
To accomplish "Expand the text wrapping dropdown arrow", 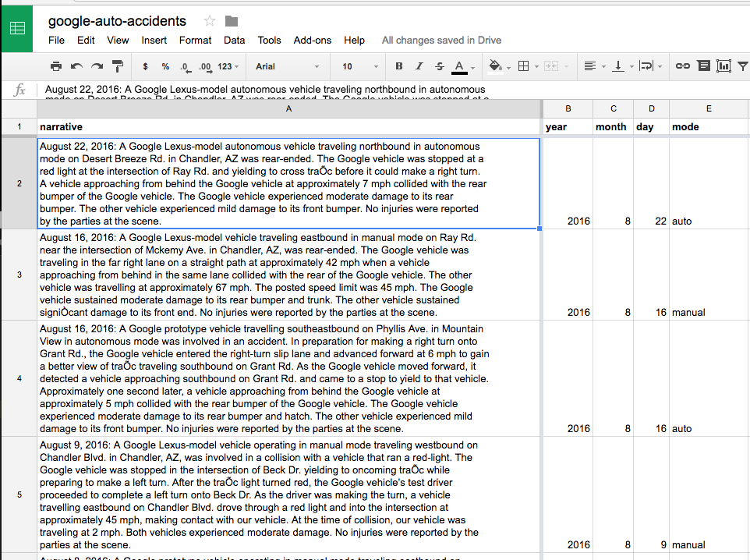I will click(x=660, y=67).
